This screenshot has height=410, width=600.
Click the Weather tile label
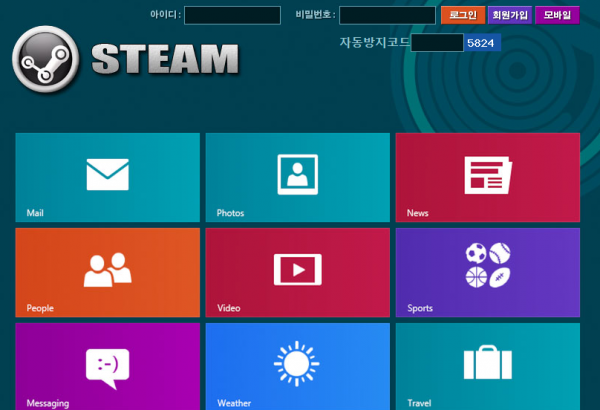[234, 403]
